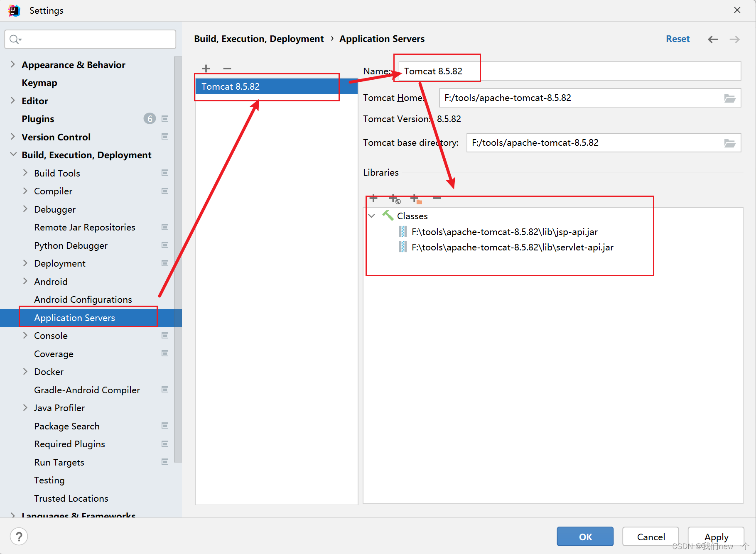Collapse Build, Execution, Deployment section
Image resolution: width=756 pixels, height=554 pixels.
tap(13, 154)
